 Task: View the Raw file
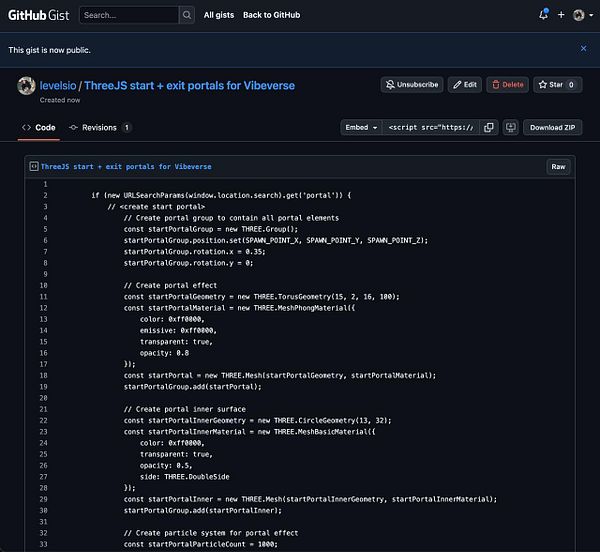(559, 167)
